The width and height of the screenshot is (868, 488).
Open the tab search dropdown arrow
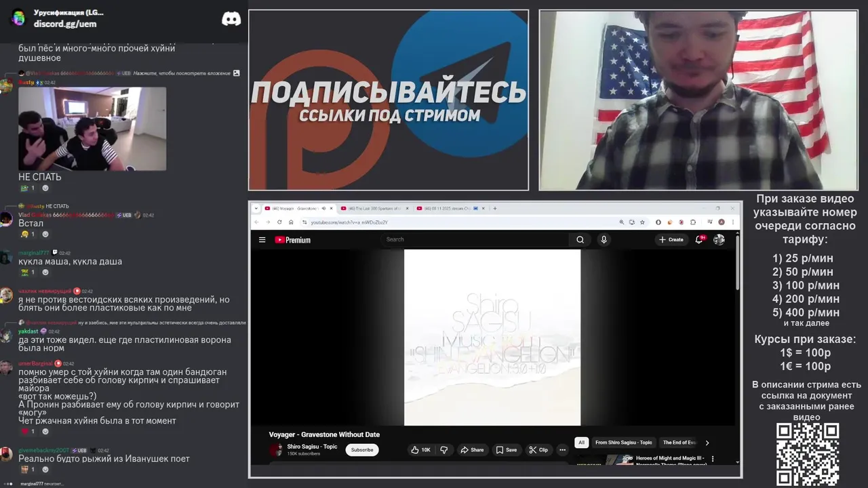(256, 208)
